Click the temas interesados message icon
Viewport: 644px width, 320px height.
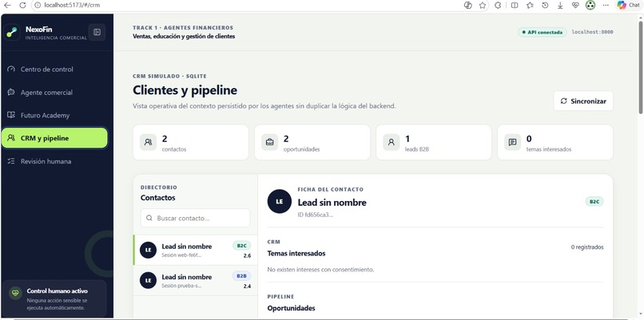pos(513,142)
